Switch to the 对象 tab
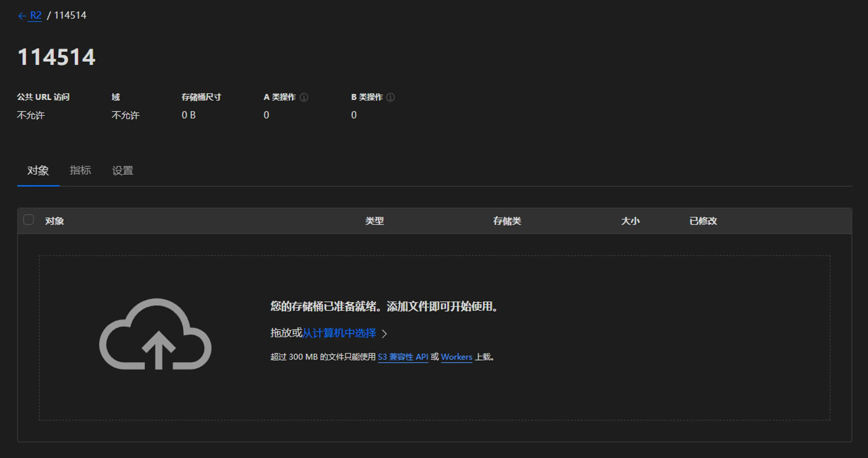 point(38,171)
